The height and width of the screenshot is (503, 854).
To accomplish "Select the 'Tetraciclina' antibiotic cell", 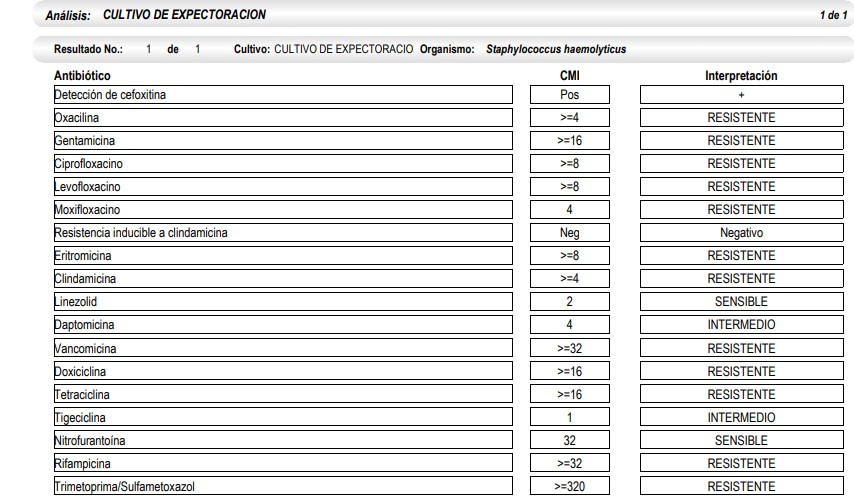I will (283, 394).
